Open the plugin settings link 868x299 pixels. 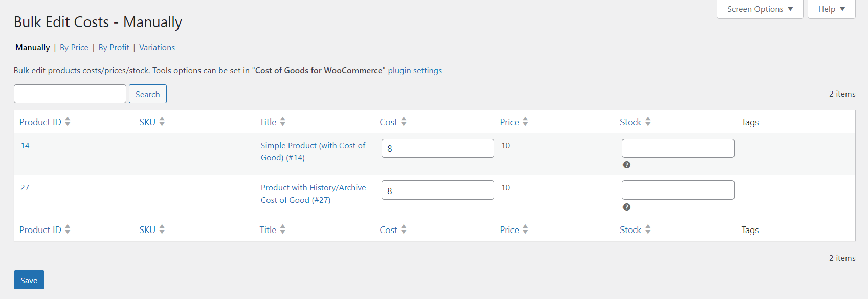pyautogui.click(x=415, y=71)
